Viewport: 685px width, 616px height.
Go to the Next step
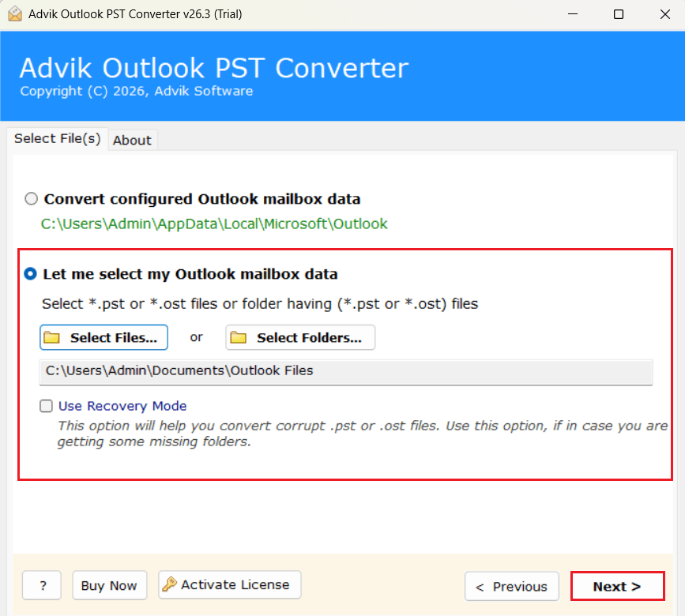tap(617, 586)
